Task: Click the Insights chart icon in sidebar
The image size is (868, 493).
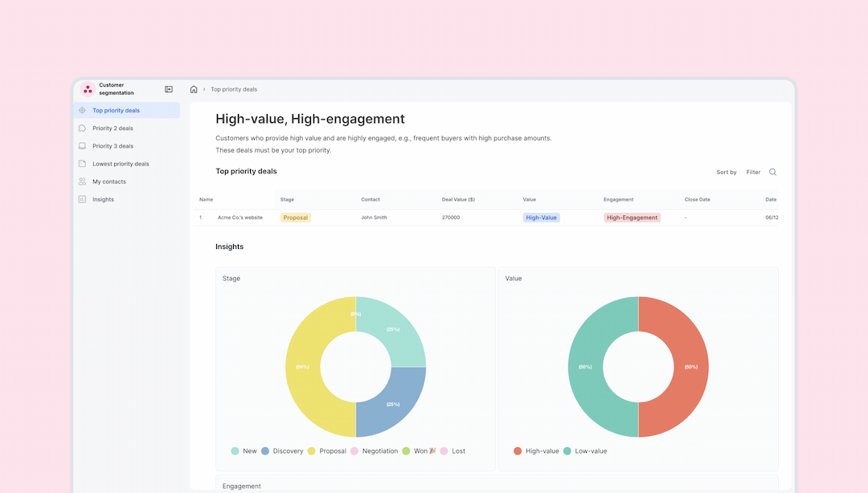Action: [x=82, y=199]
